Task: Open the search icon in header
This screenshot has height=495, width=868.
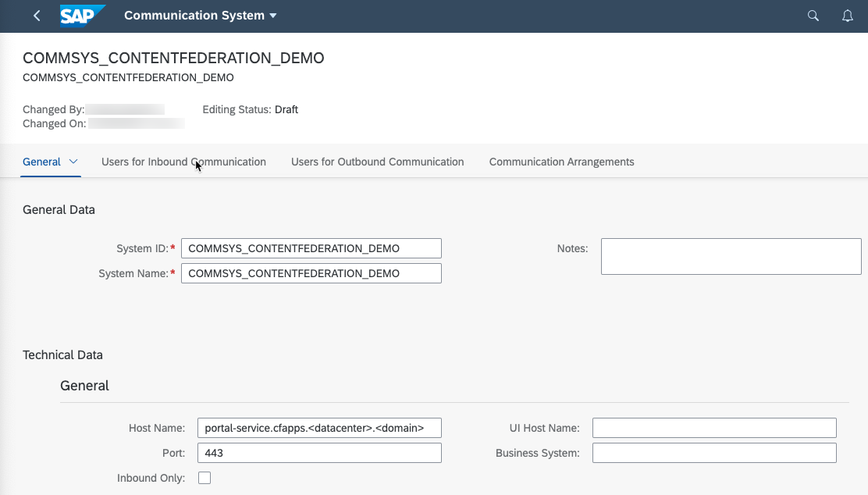Action: [x=813, y=16]
